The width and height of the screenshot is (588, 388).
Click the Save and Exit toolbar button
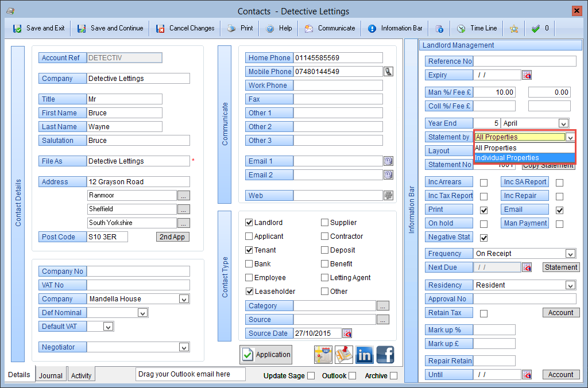(x=38, y=28)
